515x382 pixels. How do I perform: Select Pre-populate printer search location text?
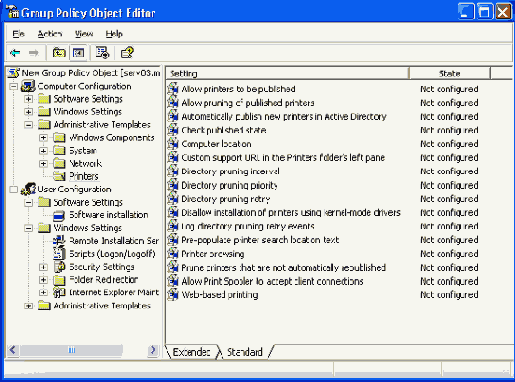[x=260, y=240]
